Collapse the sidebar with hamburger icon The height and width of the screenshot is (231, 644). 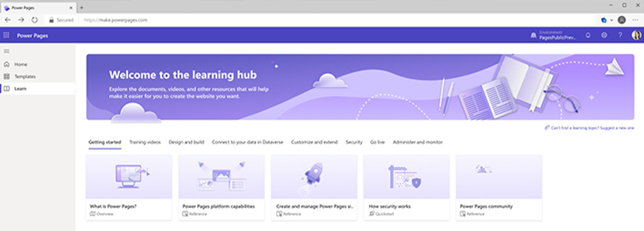click(7, 51)
